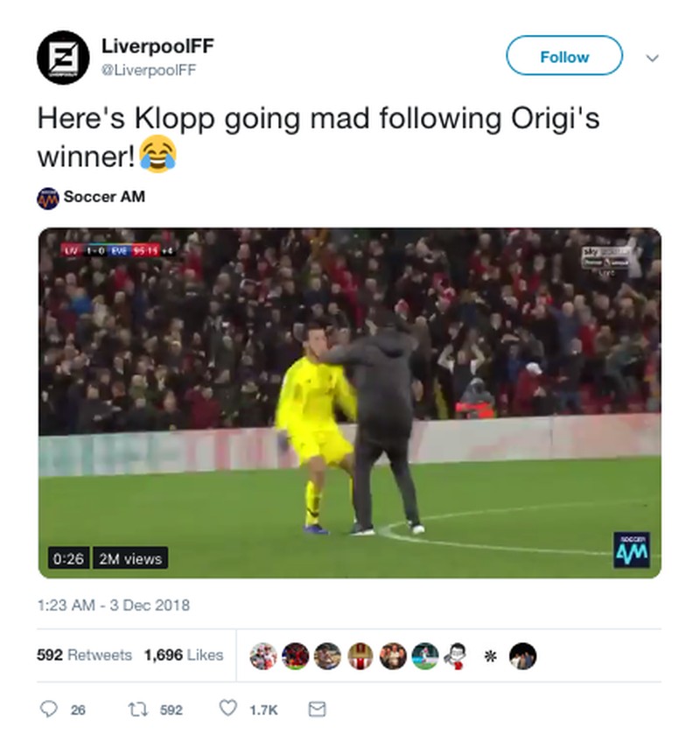Image resolution: width=700 pixels, height=742 pixels.
Task: Like the tweet with heart icon
Action: coord(228,709)
